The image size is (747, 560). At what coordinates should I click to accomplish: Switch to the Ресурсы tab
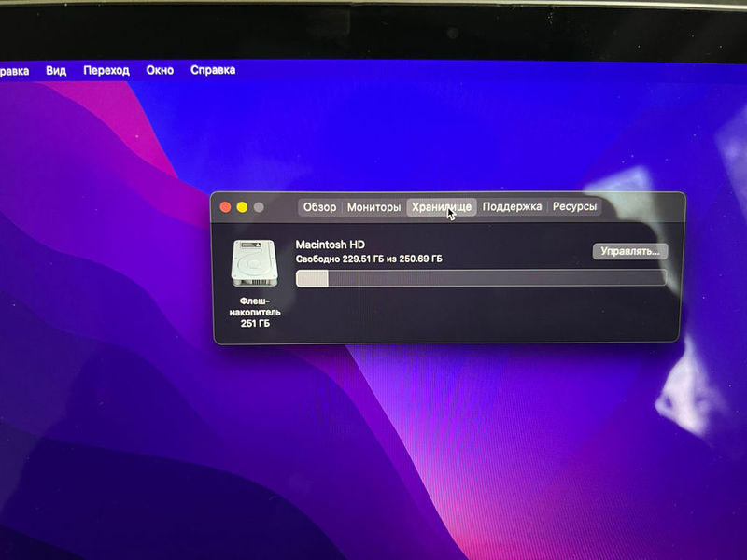pos(574,206)
